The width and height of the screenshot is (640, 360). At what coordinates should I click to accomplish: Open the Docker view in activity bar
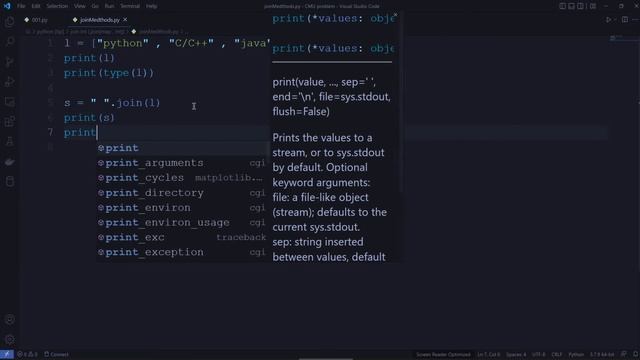tap(9, 162)
